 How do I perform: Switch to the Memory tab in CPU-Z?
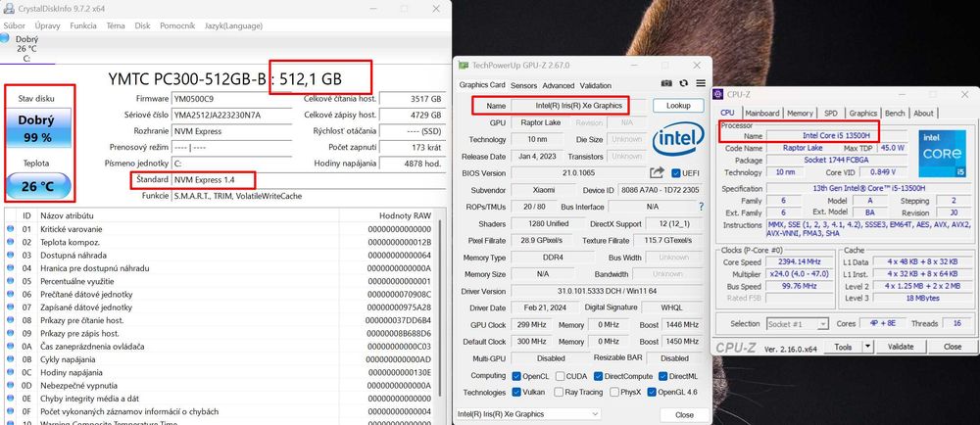[800, 114]
